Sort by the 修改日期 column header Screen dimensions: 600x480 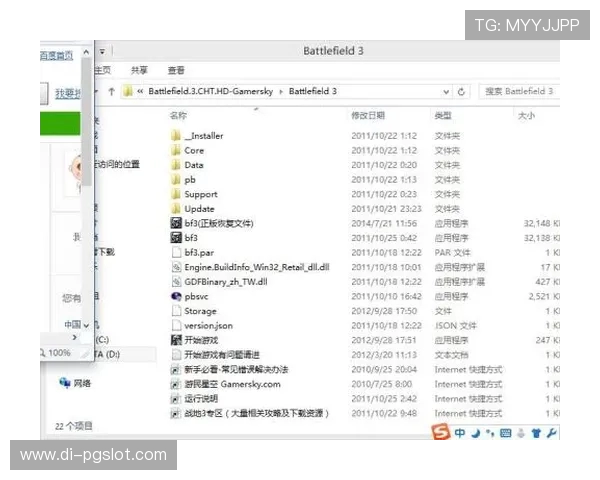(368, 115)
